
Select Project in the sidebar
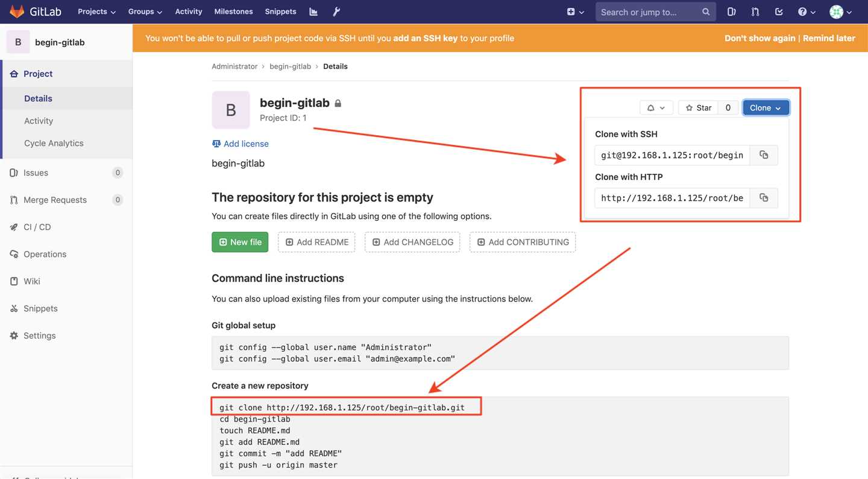pos(66,74)
